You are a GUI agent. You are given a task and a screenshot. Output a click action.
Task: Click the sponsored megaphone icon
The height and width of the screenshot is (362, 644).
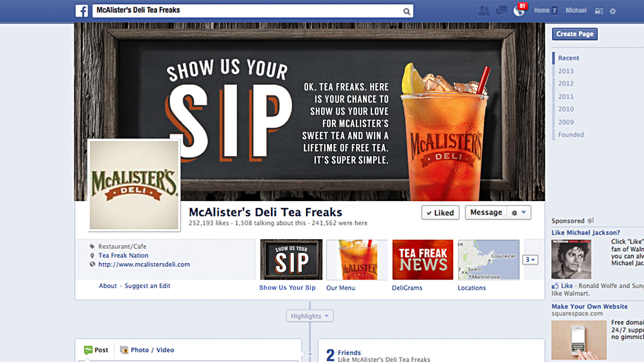(x=591, y=220)
